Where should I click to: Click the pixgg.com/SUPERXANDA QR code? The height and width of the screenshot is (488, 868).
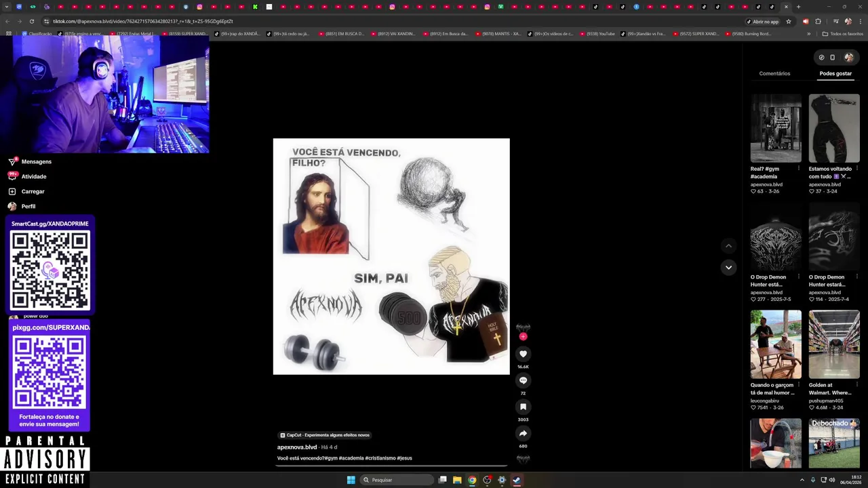[x=50, y=373]
